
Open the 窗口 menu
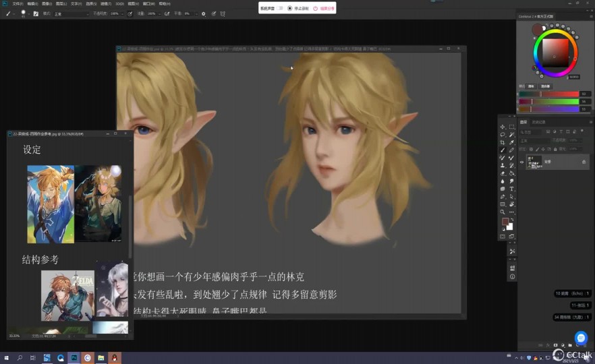148,4
